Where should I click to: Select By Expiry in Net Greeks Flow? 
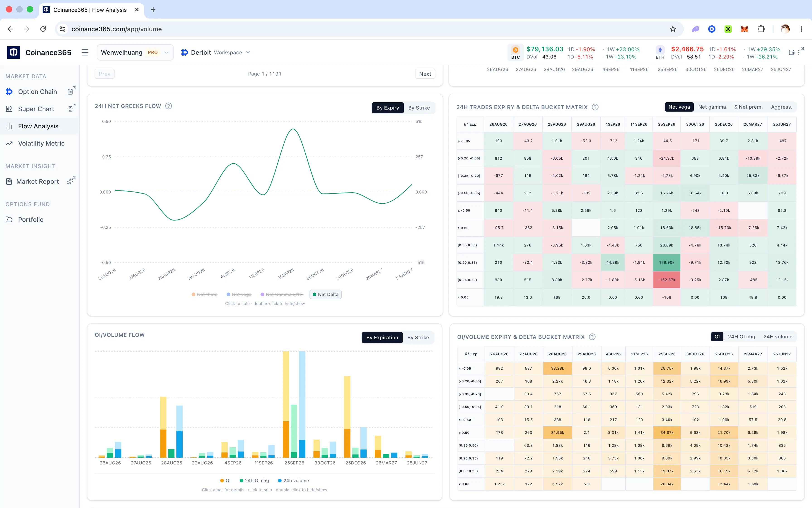point(388,107)
